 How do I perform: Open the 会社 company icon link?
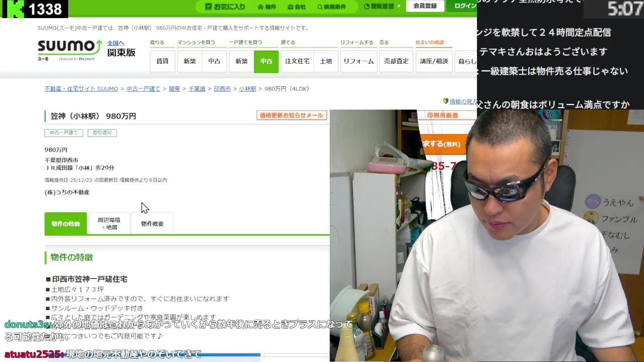(297, 7)
